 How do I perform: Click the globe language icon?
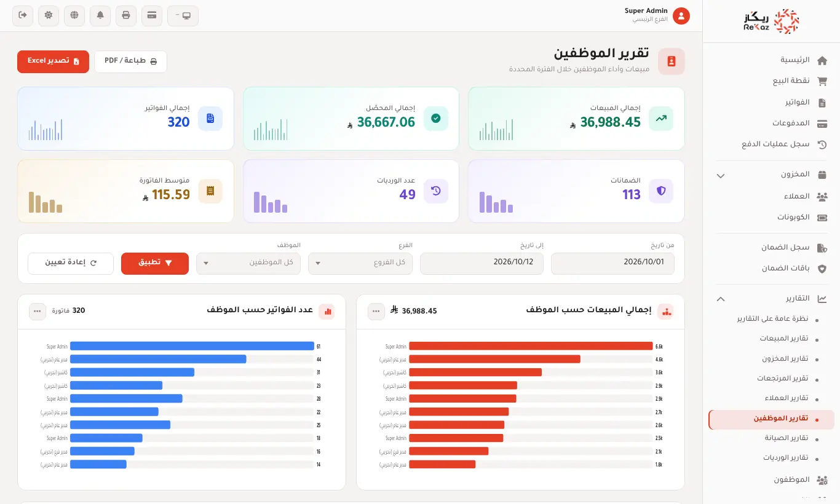click(x=74, y=15)
